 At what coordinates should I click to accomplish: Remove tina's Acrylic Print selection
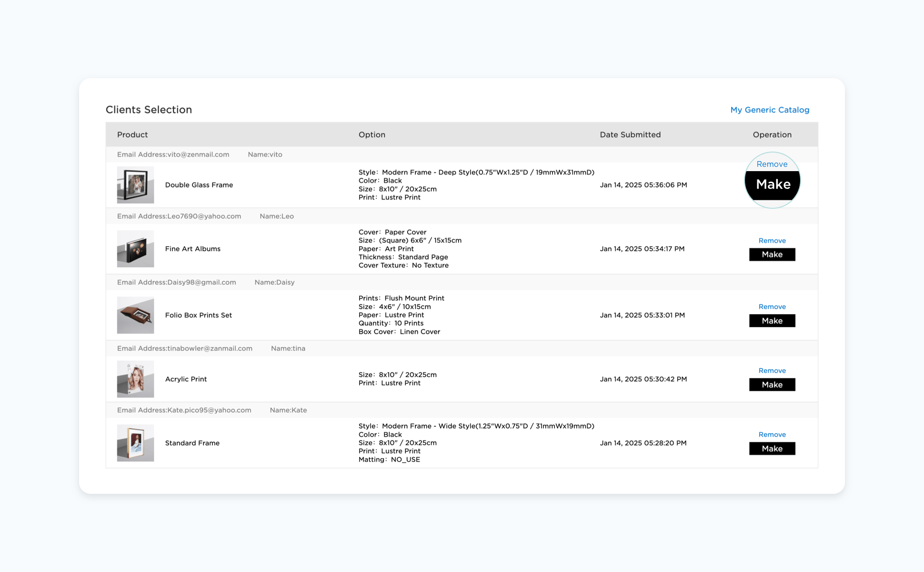click(x=772, y=370)
